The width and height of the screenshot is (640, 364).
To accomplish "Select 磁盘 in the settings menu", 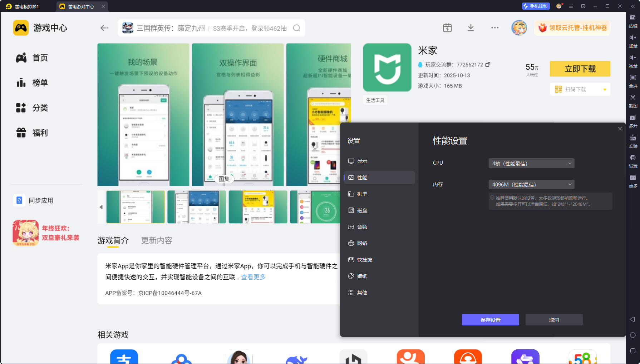I will coord(362,210).
